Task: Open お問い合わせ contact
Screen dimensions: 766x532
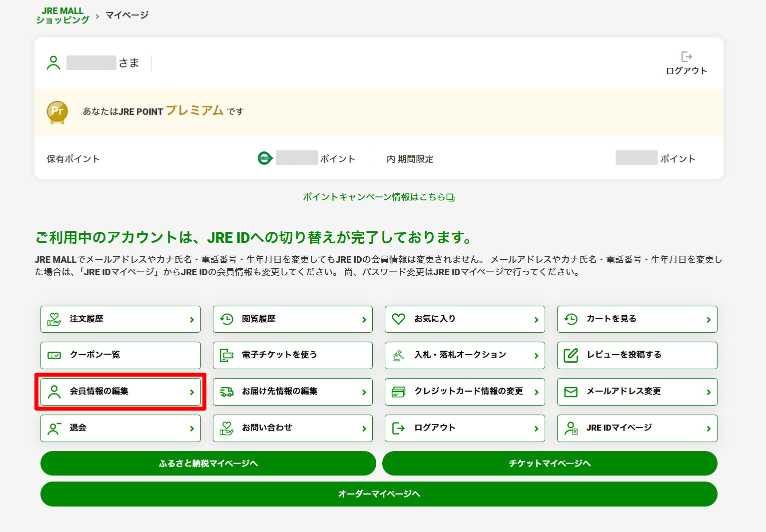Action: pyautogui.click(x=293, y=428)
